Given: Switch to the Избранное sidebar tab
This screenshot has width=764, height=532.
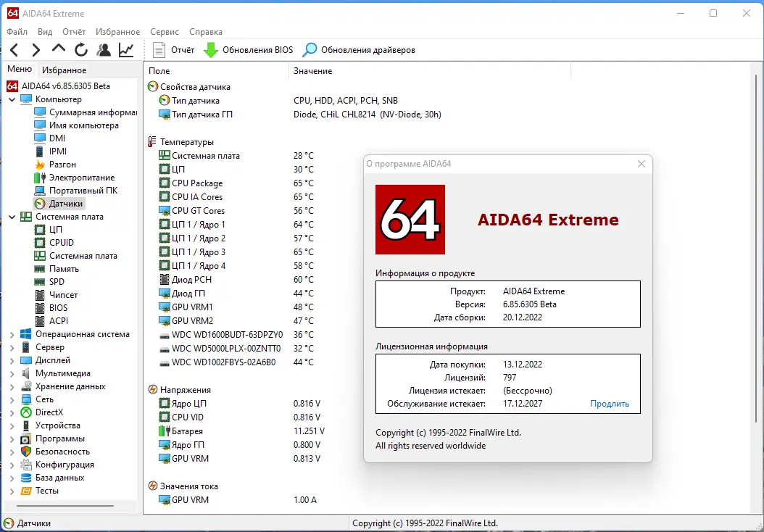Looking at the screenshot, I should tap(65, 70).
